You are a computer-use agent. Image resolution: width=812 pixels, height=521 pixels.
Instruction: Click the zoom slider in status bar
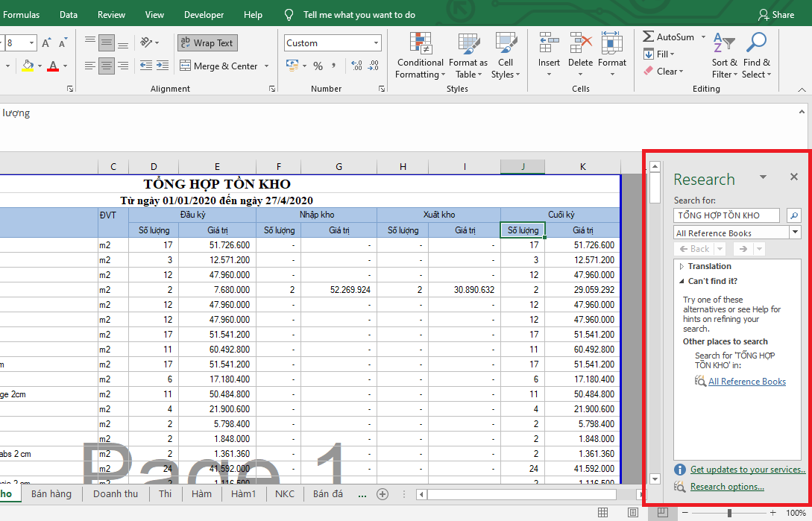[x=729, y=513]
